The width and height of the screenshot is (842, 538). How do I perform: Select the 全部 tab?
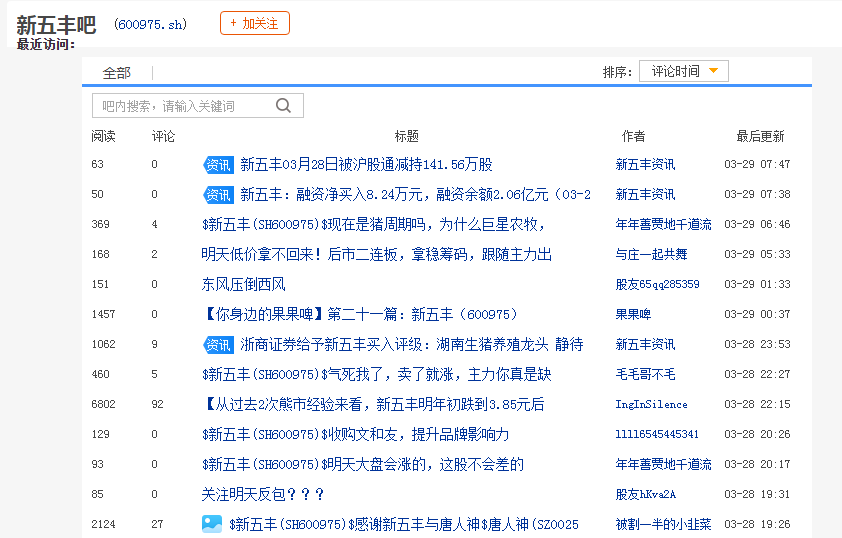tap(117, 73)
